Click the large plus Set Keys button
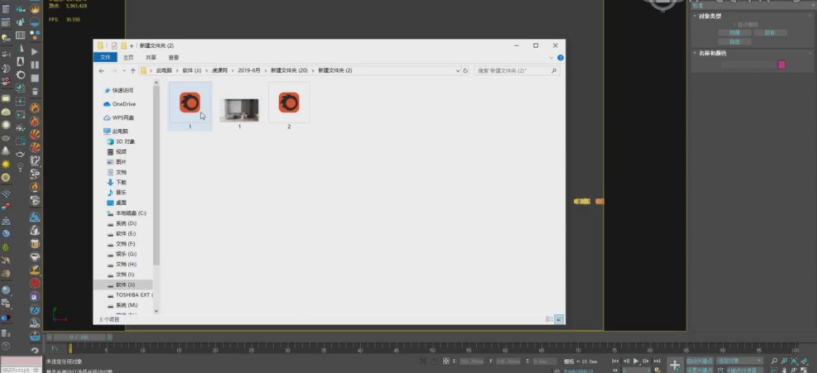Screen dimensions: 817x373 (x=675, y=365)
